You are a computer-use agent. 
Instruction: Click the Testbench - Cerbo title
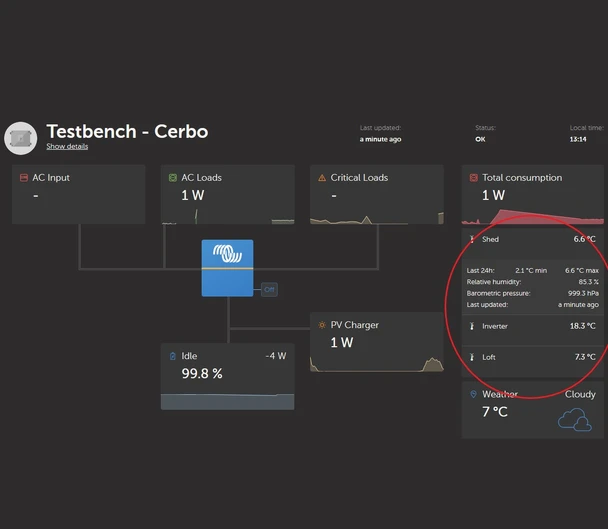[127, 131]
